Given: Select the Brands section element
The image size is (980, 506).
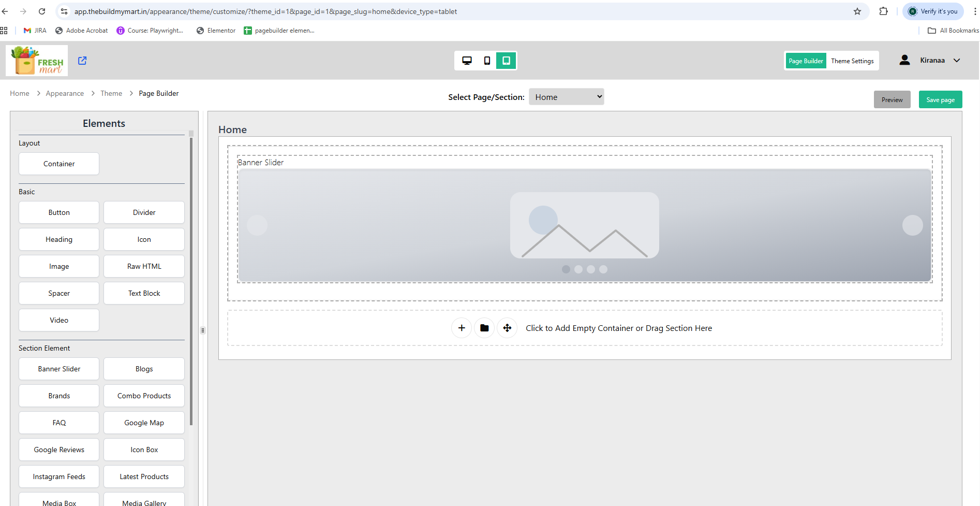Looking at the screenshot, I should tap(59, 396).
